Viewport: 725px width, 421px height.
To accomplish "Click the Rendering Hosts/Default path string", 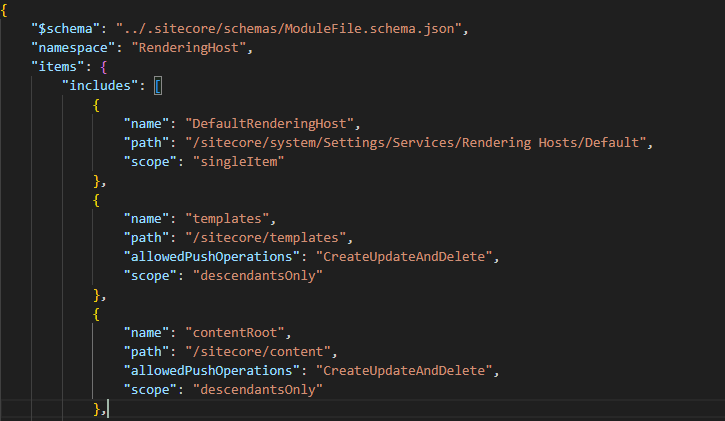I will click(418, 143).
